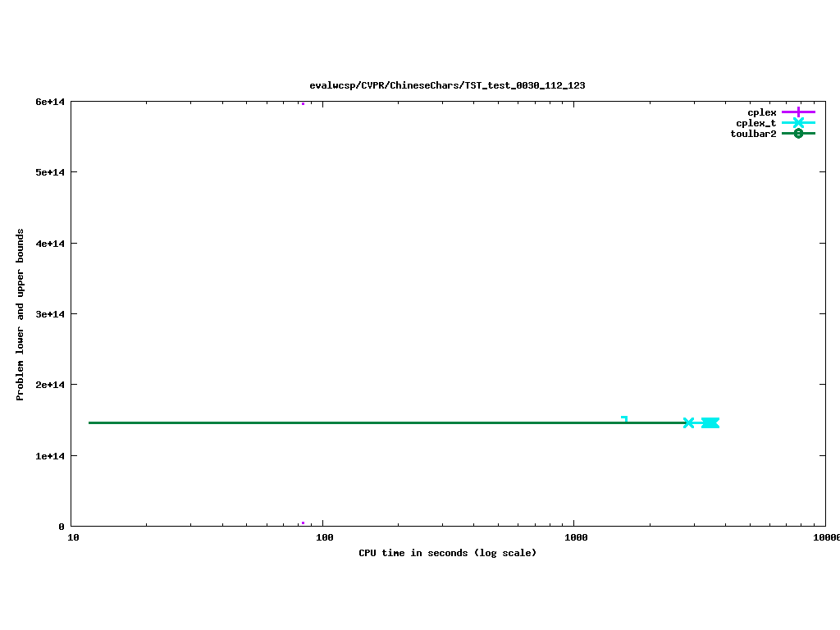Click the 3e+14 y-axis tick label
Screen dimensions: 840x630
(49, 314)
